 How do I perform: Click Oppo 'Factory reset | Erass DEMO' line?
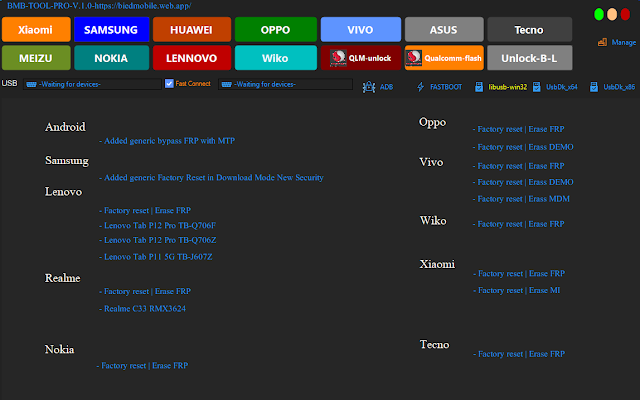point(523,147)
